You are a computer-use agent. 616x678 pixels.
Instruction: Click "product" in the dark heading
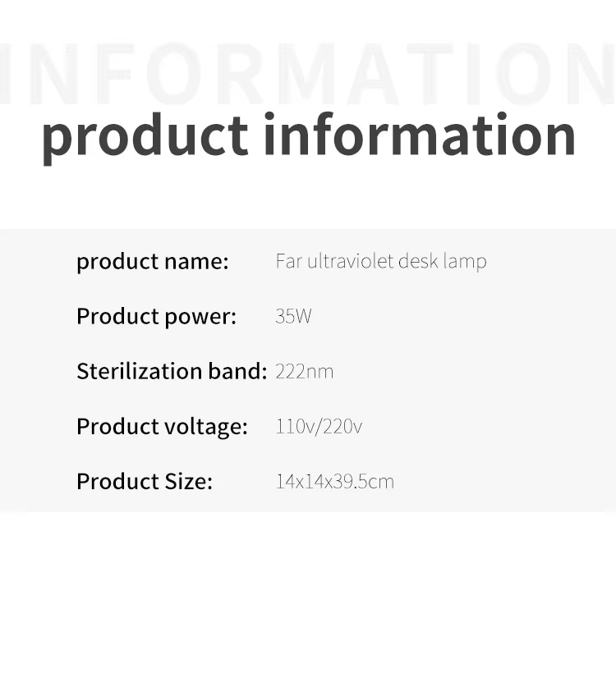pos(145,137)
